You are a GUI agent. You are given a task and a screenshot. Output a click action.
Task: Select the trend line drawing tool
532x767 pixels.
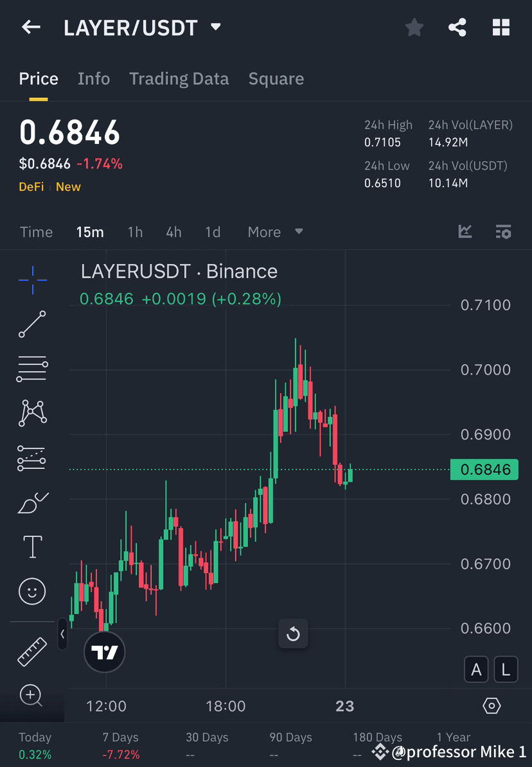coord(32,324)
